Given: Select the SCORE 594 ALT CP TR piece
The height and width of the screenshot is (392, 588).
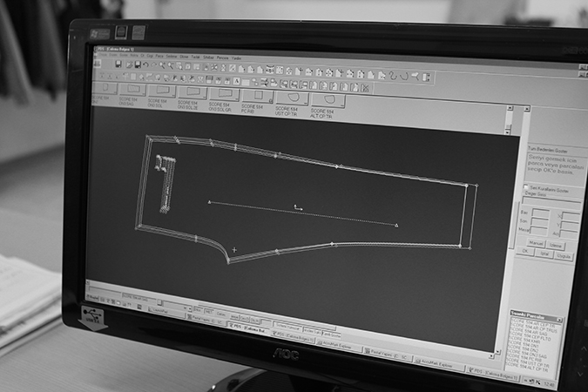Looking at the screenshot, I should 327,100.
